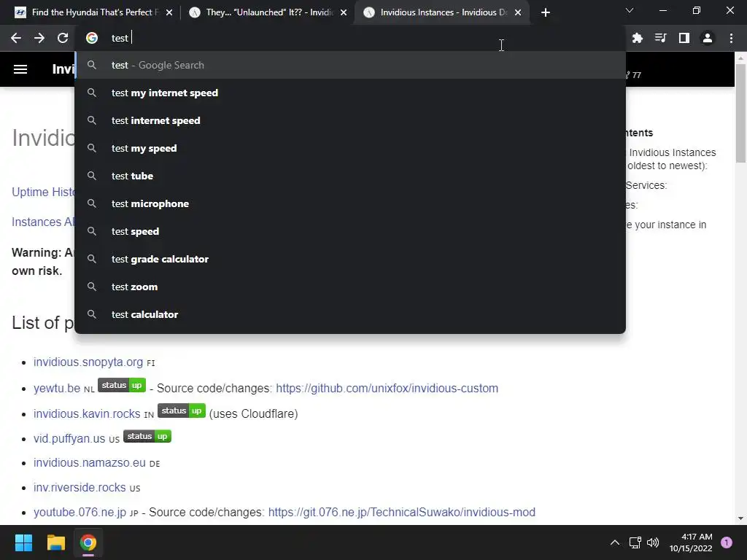Viewport: 747px width, 560px height.
Task: Open the vid.puffyan.us link
Action: click(x=69, y=438)
